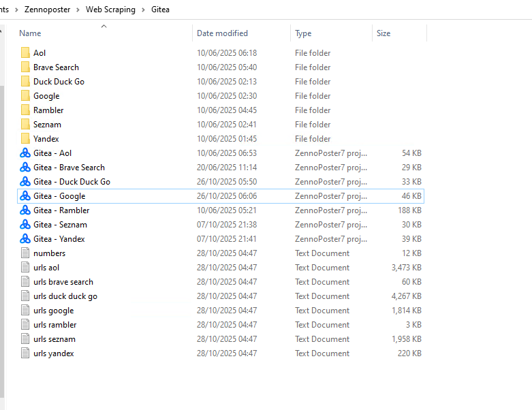Click the left navigation pane scrollbar
Image resolution: width=532 pixels, height=410 pixels.
point(2,204)
